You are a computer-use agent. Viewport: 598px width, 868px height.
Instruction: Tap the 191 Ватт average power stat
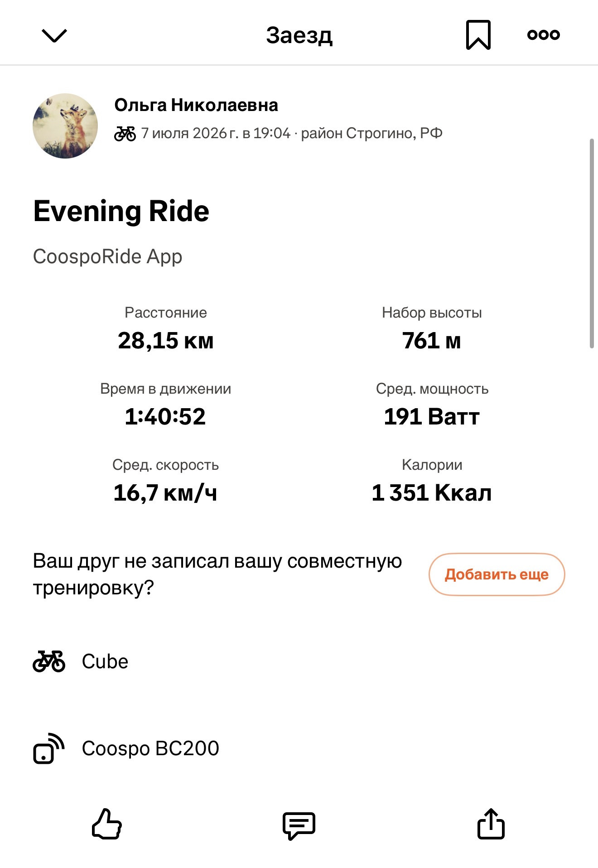432,416
